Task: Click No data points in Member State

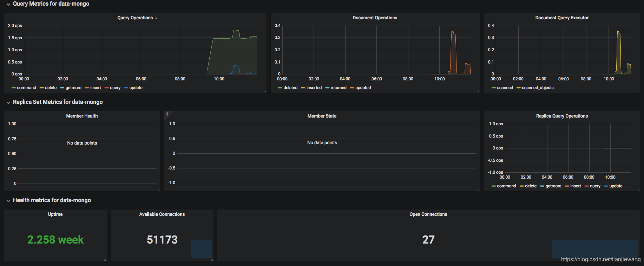Action: pos(322,143)
